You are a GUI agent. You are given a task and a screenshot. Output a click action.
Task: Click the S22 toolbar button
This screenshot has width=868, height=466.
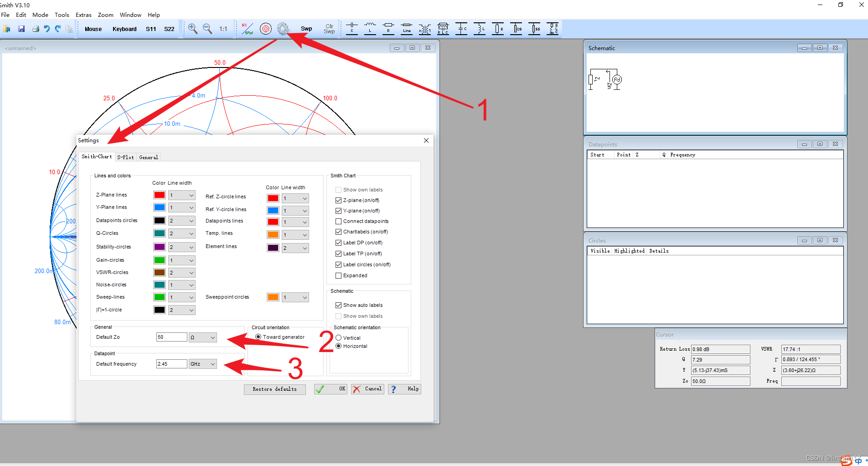169,29
